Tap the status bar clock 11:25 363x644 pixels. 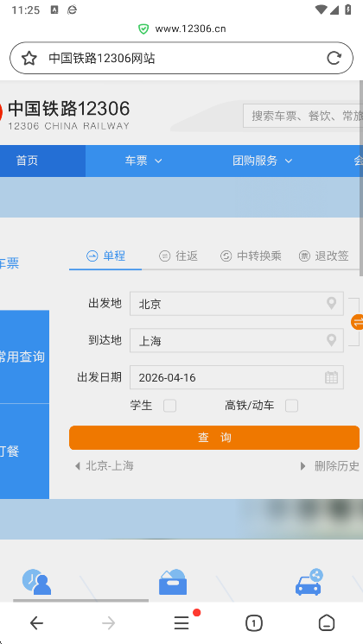click(x=25, y=9)
